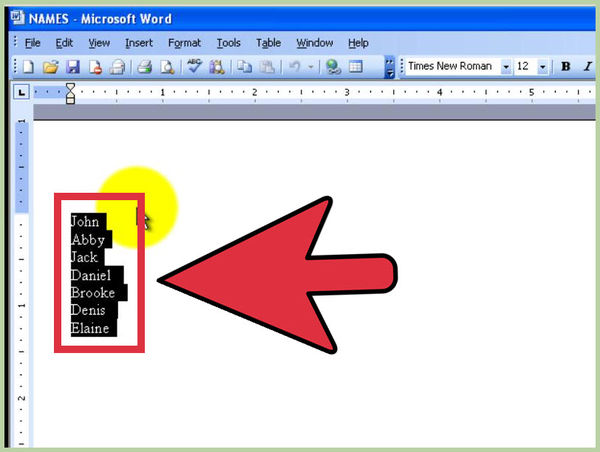The image size is (600, 452).
Task: Open the Toolbar Options overflow arrow
Action: tap(389, 68)
